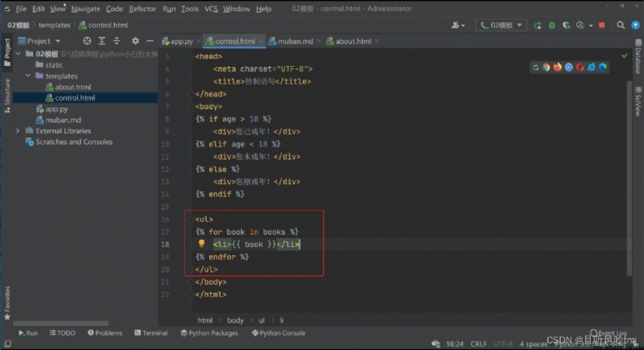Open the VCS menu

(x=211, y=9)
